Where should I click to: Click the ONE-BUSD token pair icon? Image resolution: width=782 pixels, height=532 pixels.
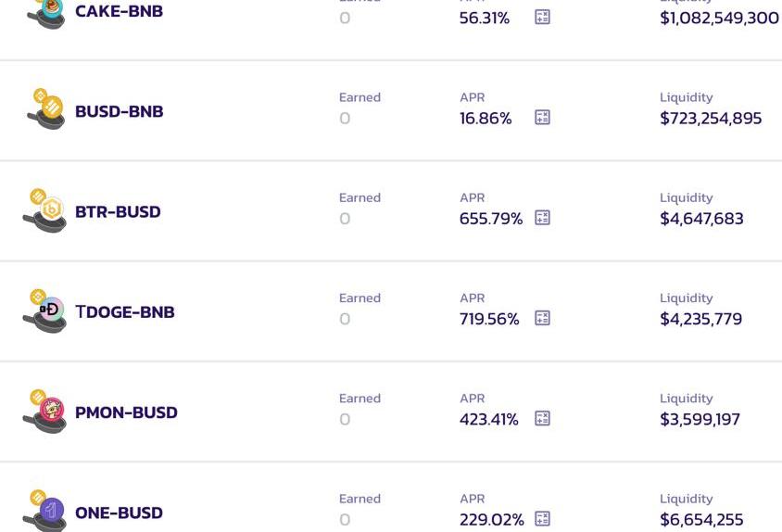tap(45, 511)
